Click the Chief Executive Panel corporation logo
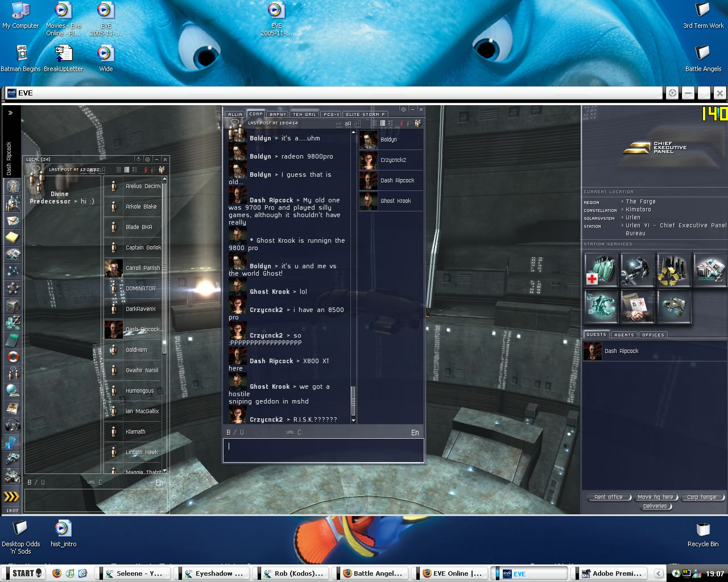The height and width of the screenshot is (582, 728). (x=655, y=148)
